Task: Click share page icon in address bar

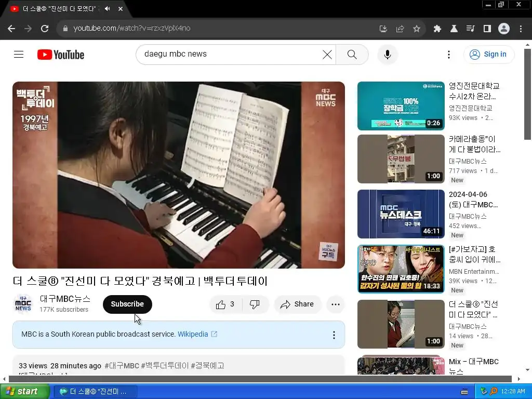Action: pyautogui.click(x=400, y=29)
